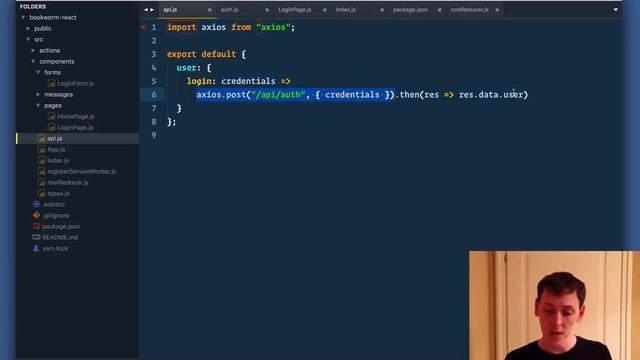This screenshot has height=360, width=640.
Task: Close the rootReducer.js tab
Action: point(497,10)
